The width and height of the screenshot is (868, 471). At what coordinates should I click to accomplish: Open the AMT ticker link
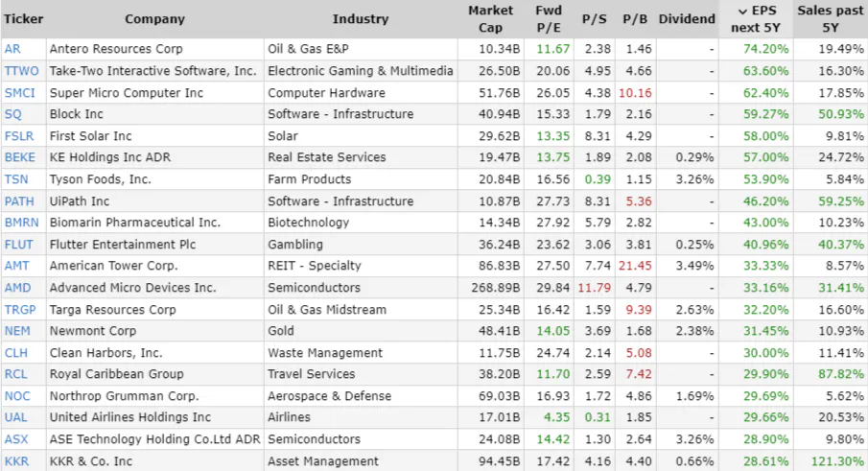16,266
